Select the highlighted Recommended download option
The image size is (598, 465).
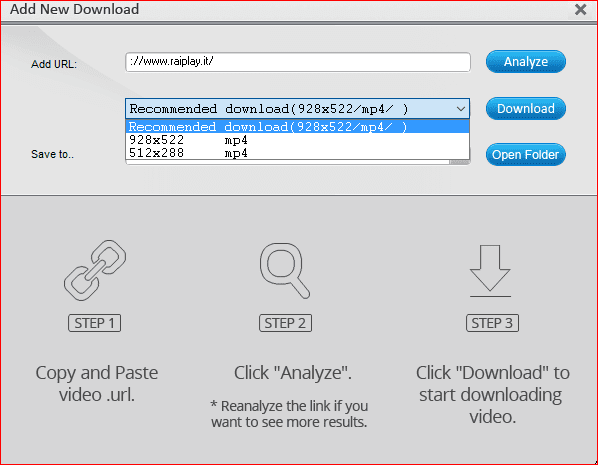coord(297,127)
